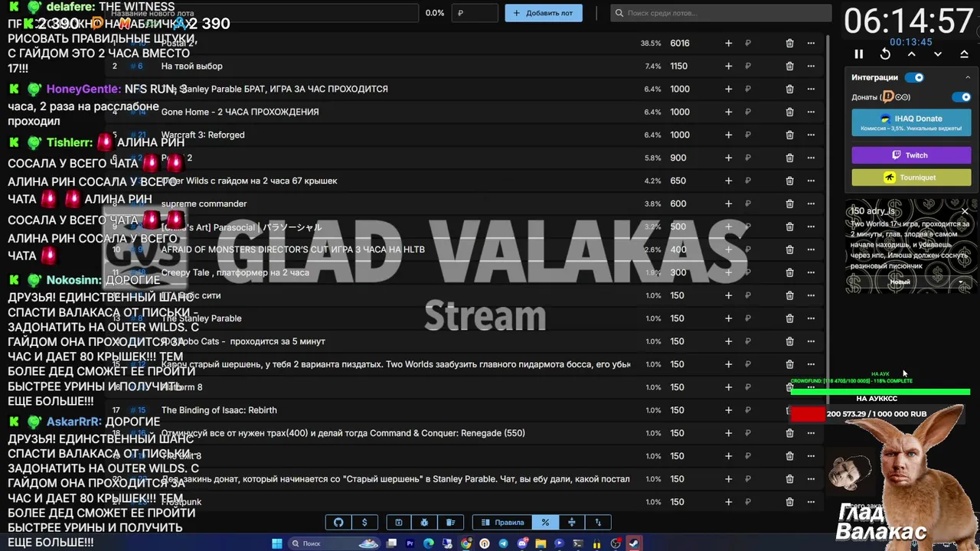
Task: Delete the supreme commander lot
Action: tap(789, 204)
